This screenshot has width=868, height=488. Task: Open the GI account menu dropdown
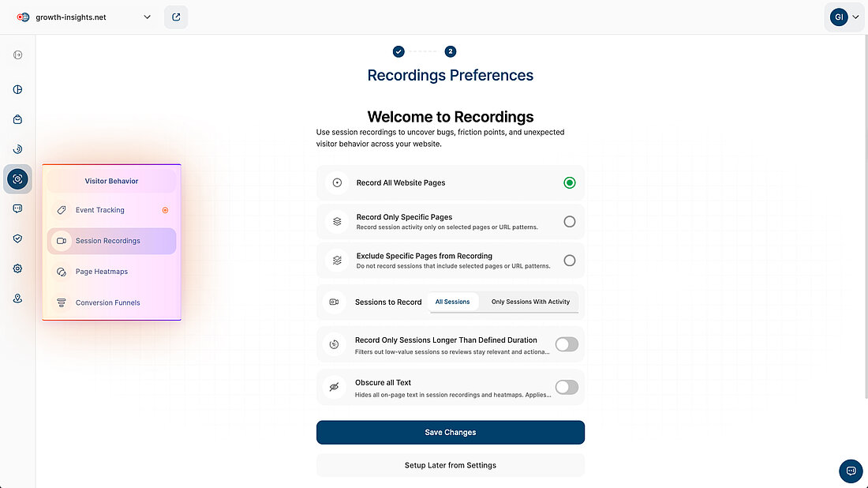(844, 17)
